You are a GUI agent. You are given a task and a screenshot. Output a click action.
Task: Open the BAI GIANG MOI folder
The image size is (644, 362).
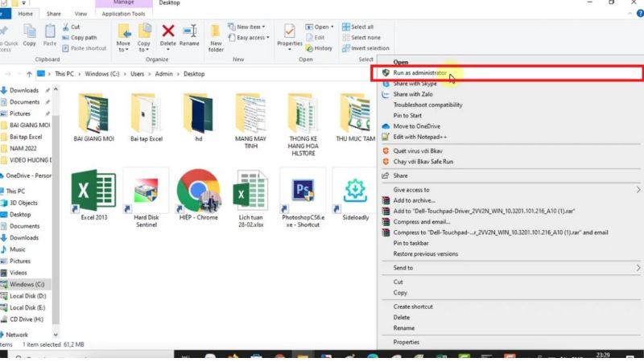(x=93, y=119)
